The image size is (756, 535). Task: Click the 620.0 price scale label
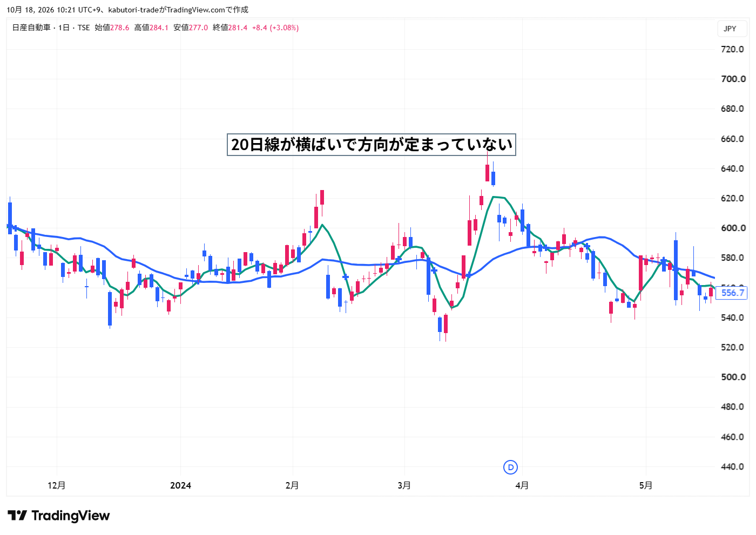coord(733,198)
